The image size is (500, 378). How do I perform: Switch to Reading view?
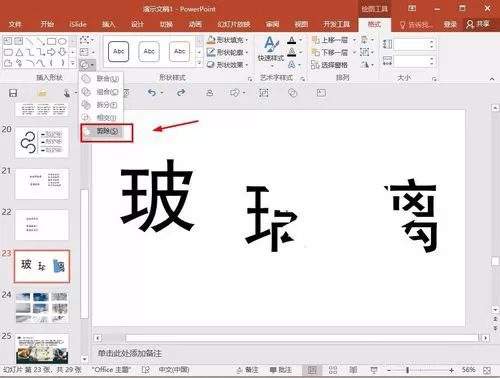click(353, 370)
